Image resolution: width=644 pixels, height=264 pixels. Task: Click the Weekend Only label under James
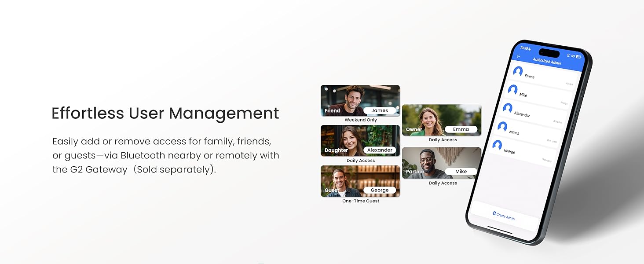click(361, 120)
